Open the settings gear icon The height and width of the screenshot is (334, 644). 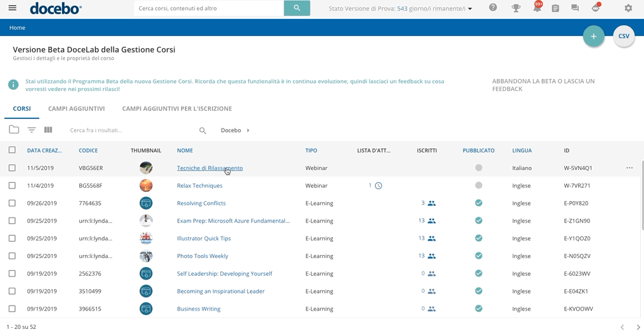click(628, 8)
